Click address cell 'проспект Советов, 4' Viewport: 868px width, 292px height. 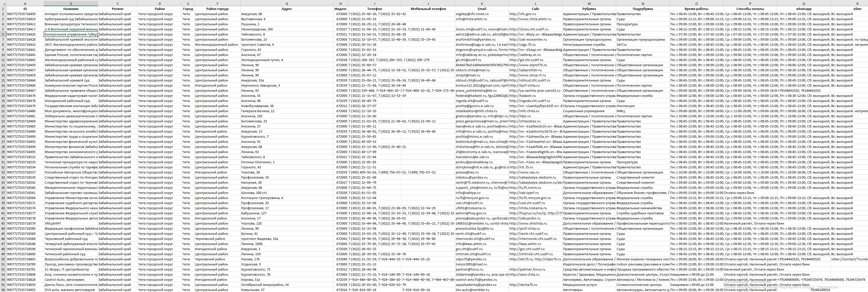287,44
